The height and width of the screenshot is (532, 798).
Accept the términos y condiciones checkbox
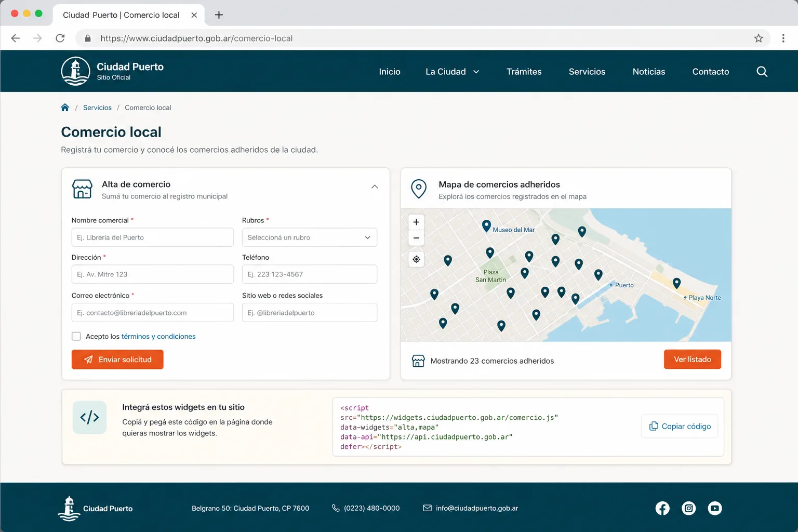coord(76,336)
